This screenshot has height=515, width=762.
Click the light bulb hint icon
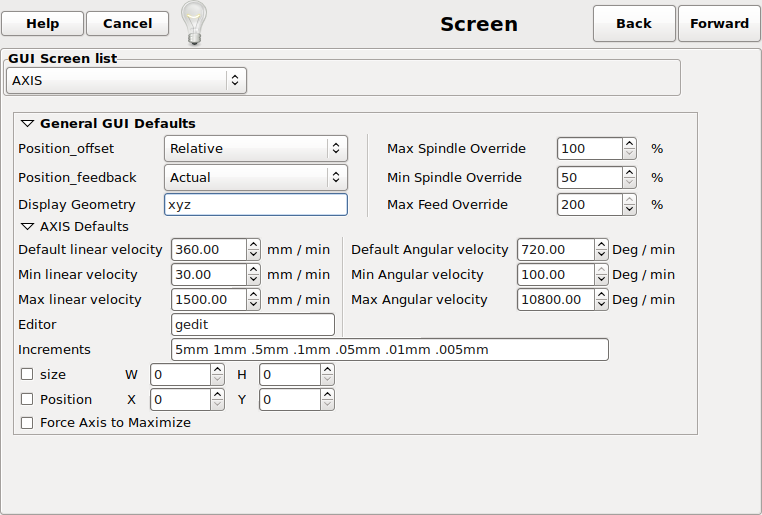(193, 22)
